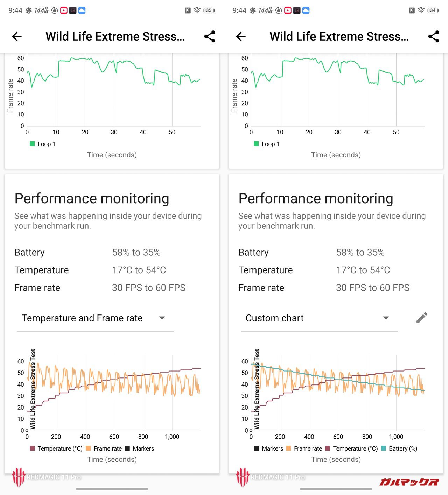Tap the blue cloud status icon on left
Image resolution: width=448 pixels, height=495 pixels.
coord(82,10)
